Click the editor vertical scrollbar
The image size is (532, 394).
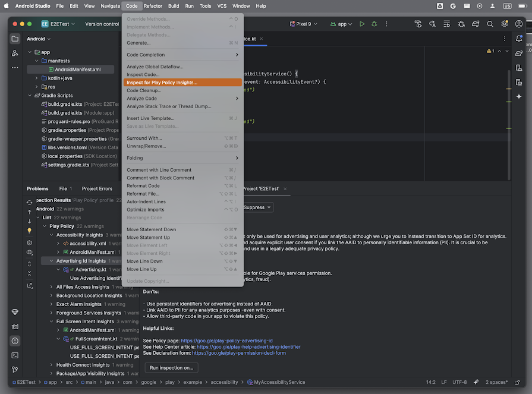point(509,124)
